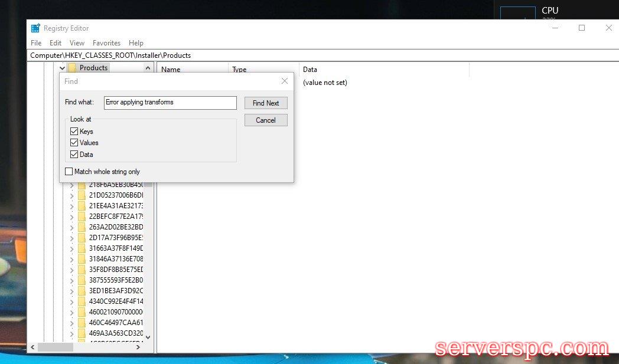Uncheck the Keys checkbox
619x364 pixels.
pos(74,132)
